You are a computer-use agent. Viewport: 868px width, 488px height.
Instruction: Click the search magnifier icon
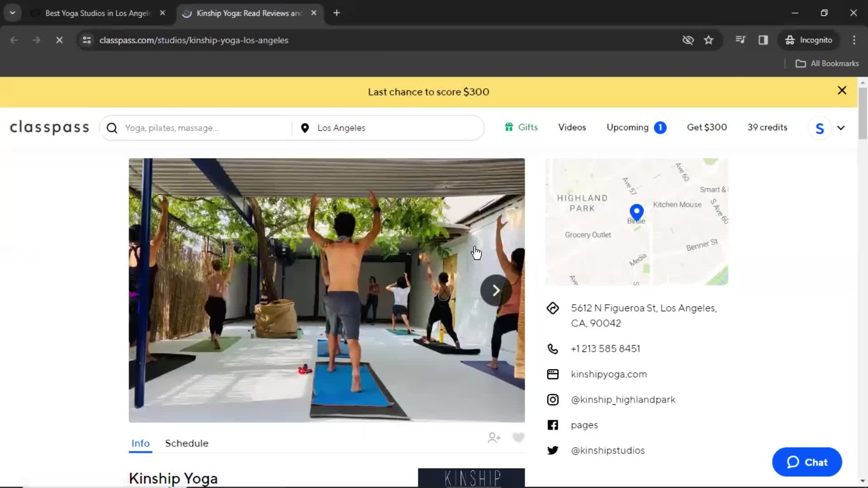(112, 128)
